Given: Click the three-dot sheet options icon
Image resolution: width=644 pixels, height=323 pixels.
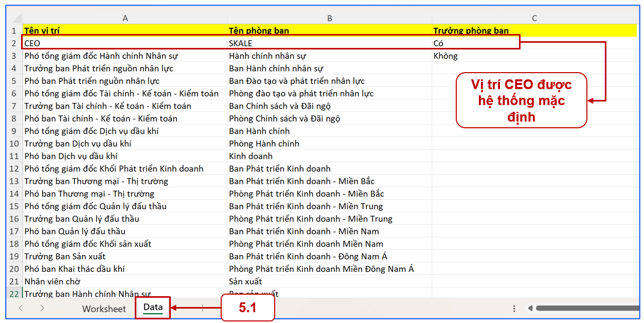Looking at the screenshot, I should tap(514, 308).
